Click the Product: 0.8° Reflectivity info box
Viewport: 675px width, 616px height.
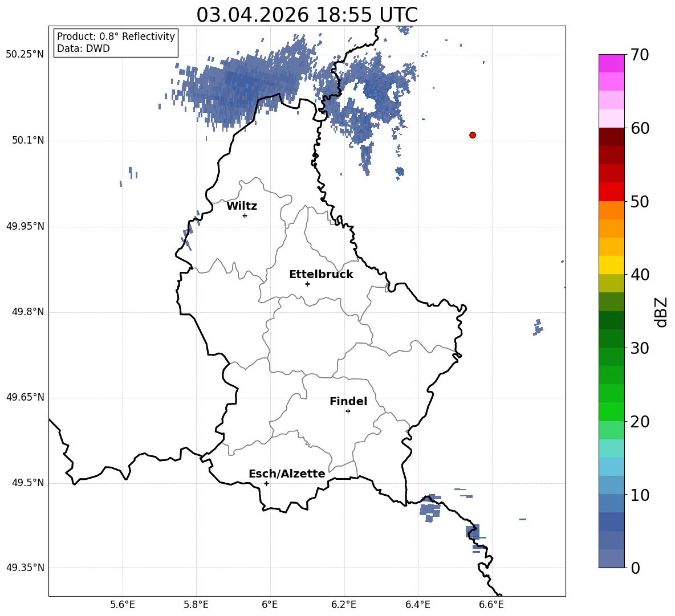pyautogui.click(x=116, y=42)
